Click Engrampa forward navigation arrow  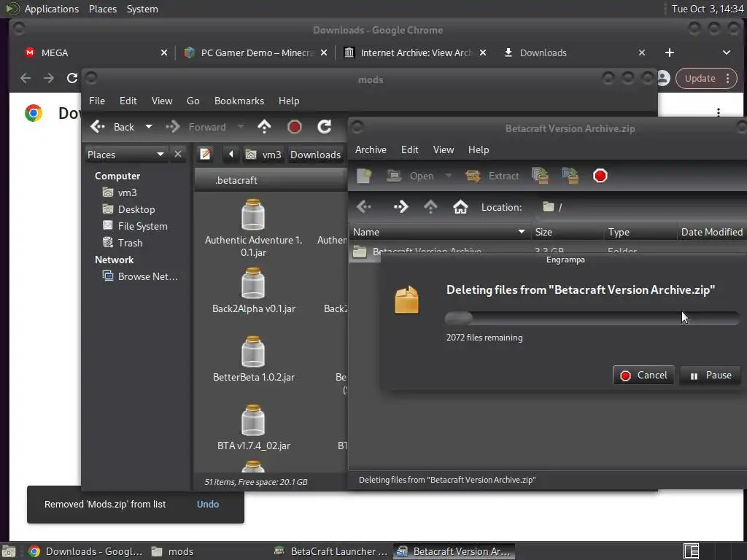[x=400, y=206]
